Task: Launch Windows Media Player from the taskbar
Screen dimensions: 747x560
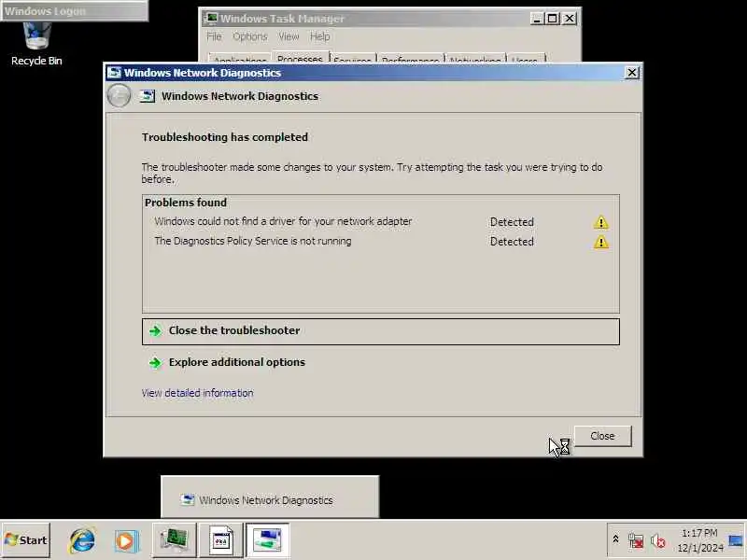Action: pos(126,540)
